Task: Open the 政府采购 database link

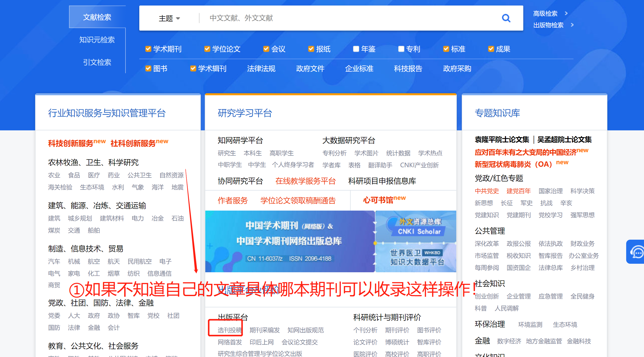Action: 457,68
